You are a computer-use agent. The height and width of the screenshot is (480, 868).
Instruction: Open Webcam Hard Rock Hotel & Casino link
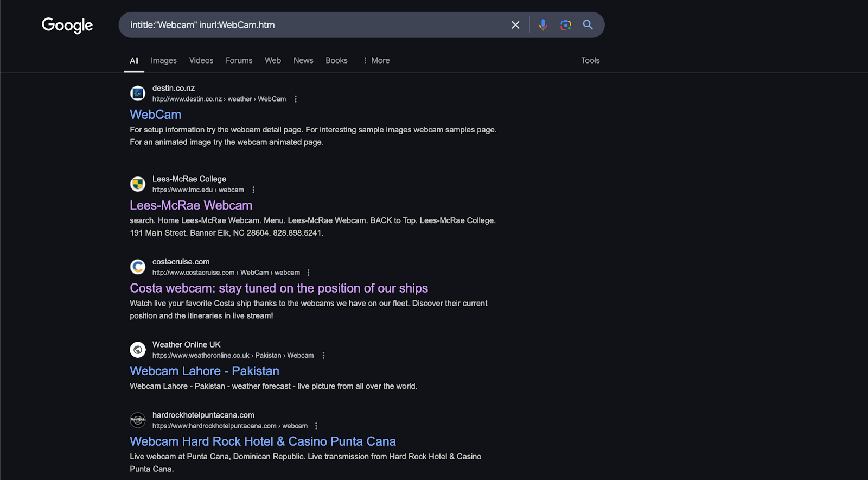[263, 441]
